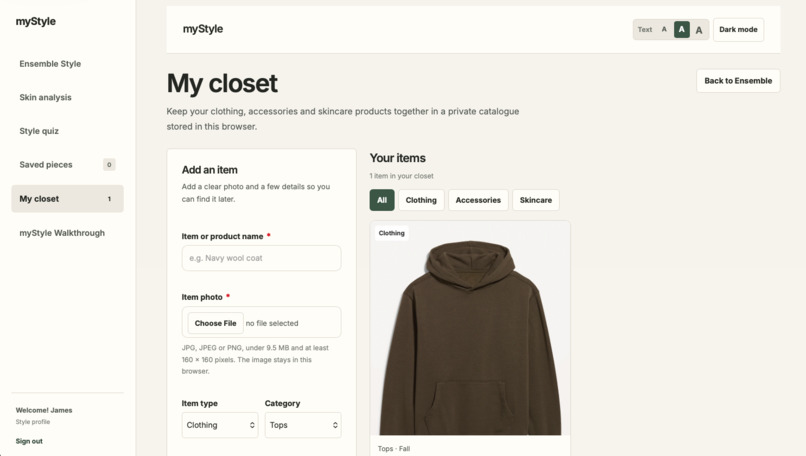Click the Style profile link
The height and width of the screenshot is (456, 806).
33,422
